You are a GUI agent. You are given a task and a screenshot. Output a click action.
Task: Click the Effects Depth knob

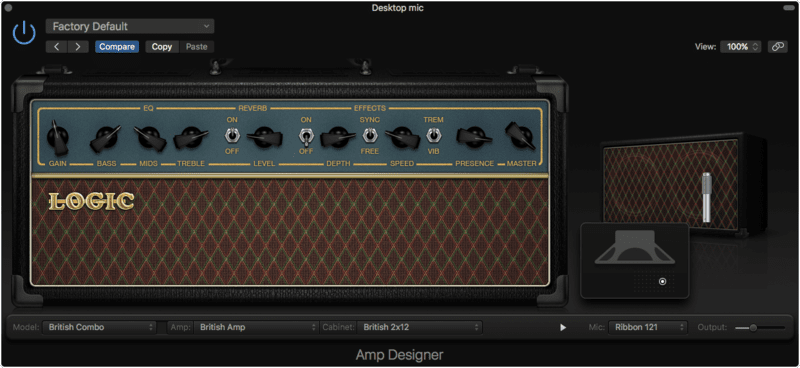[x=338, y=137]
